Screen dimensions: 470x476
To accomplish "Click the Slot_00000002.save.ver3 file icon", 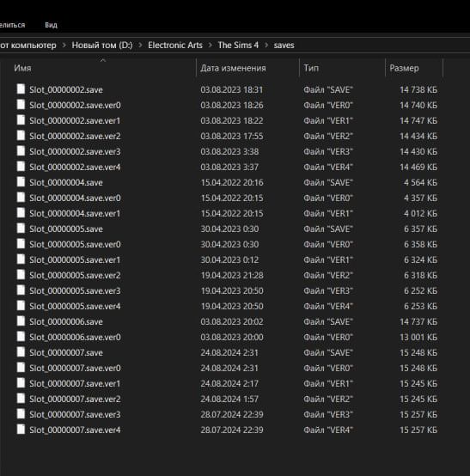I will [x=21, y=151].
